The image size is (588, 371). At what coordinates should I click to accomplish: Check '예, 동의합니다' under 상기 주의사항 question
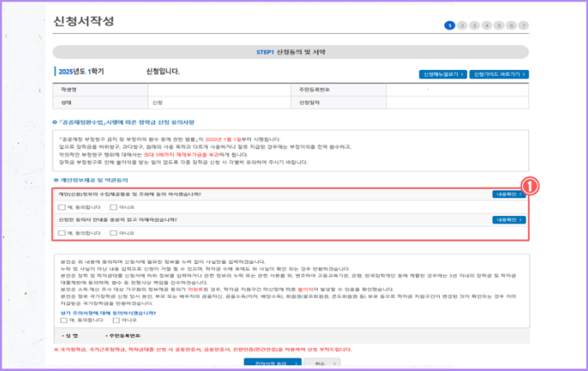point(63,321)
